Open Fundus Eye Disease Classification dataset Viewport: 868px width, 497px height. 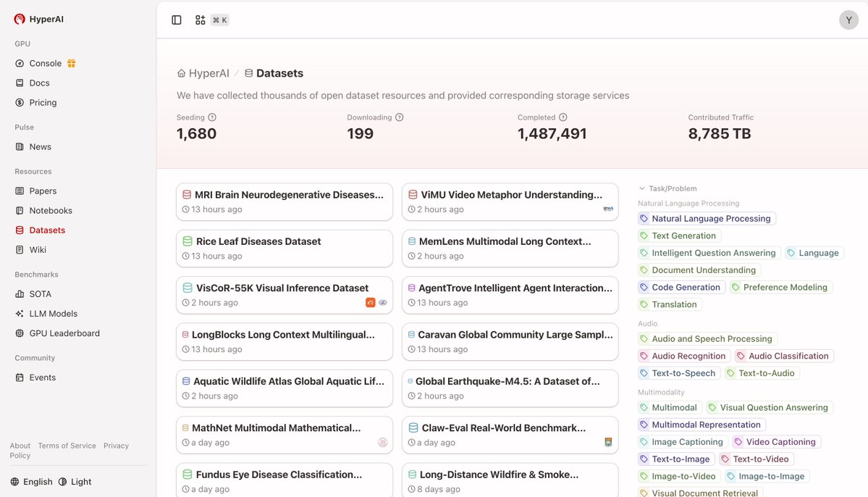click(285, 480)
